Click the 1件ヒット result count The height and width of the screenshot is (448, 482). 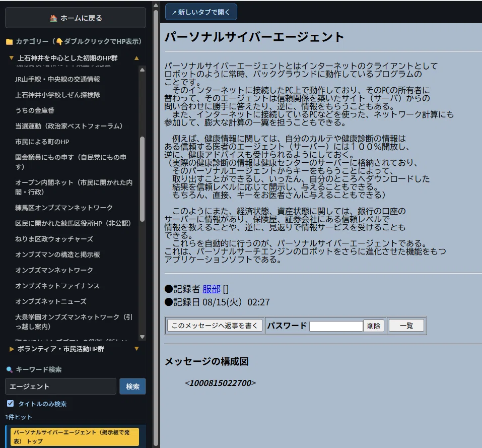(19, 417)
